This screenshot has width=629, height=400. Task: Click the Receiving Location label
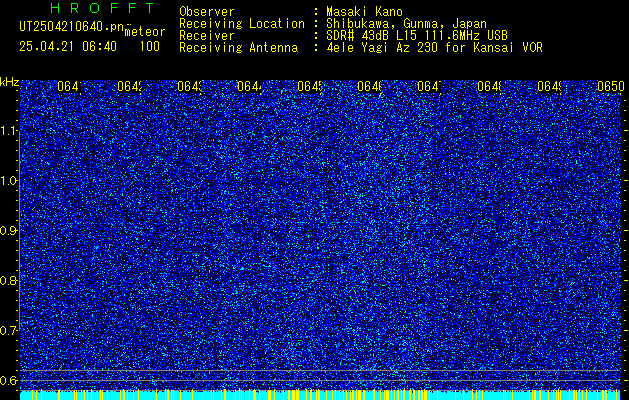[x=242, y=24]
